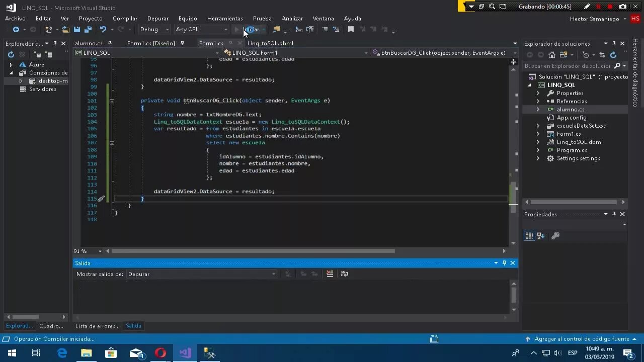Open File Explorer from taskbar
The image size is (644, 362).
click(87, 353)
